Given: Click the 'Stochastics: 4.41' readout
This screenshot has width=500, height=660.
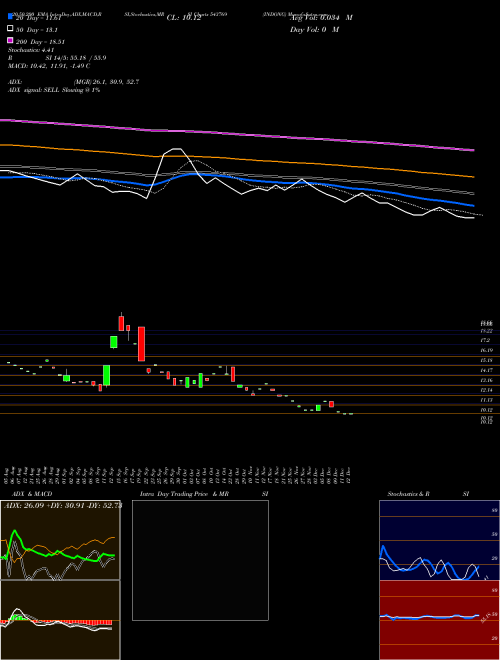Looking at the screenshot, I should click(30, 50).
